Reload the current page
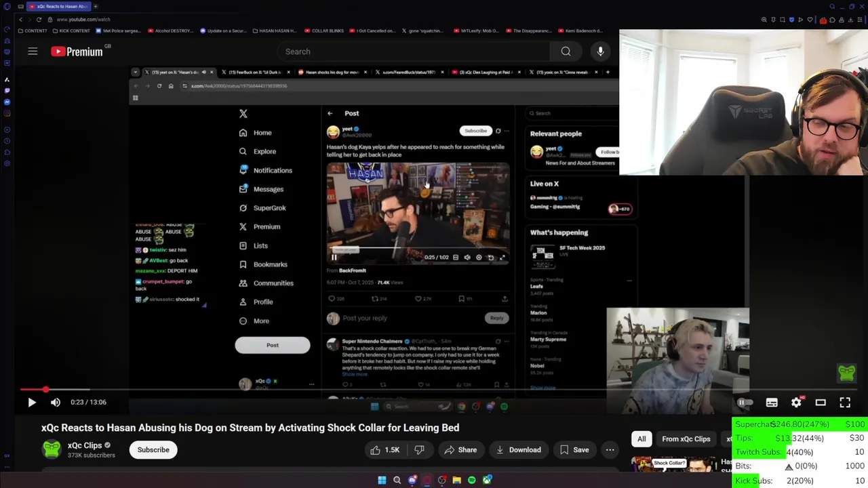Viewport: 868px width, 488px height. click(39, 20)
